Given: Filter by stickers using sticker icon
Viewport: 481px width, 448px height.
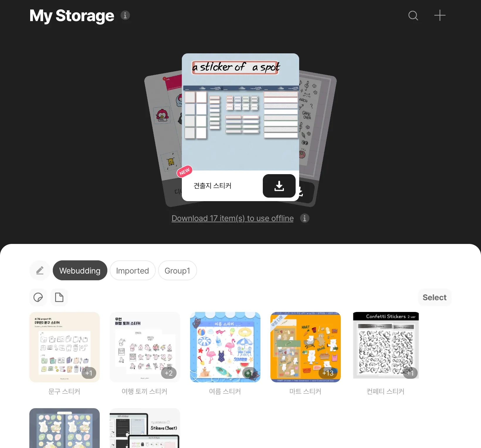Looking at the screenshot, I should 38,297.
